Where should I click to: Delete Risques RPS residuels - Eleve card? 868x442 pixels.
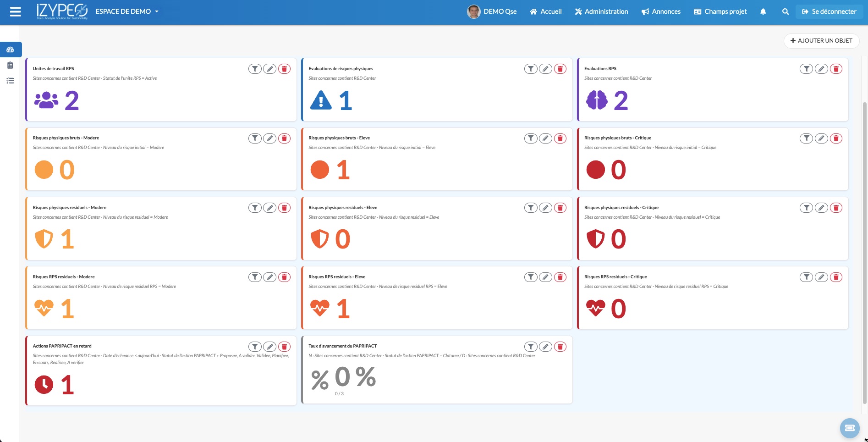click(x=560, y=277)
